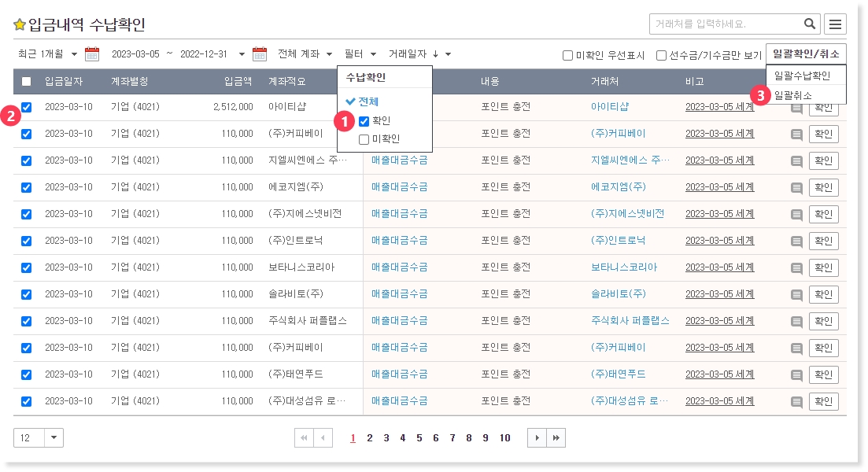This screenshot has width=868, height=472.
Task: Click 확인 button in the 에코지엠(주) row
Action: click(823, 187)
